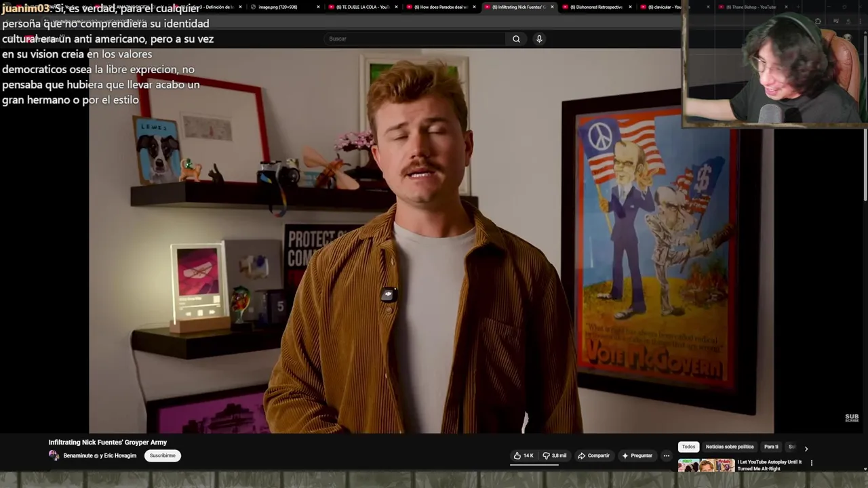The image size is (868, 488).
Task: Close the image.png tab
Action: [318, 7]
